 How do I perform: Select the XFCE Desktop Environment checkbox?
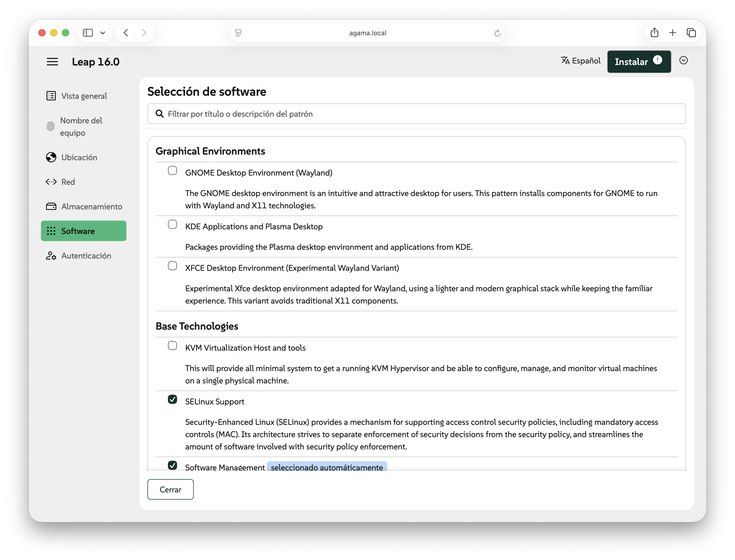tap(172, 266)
